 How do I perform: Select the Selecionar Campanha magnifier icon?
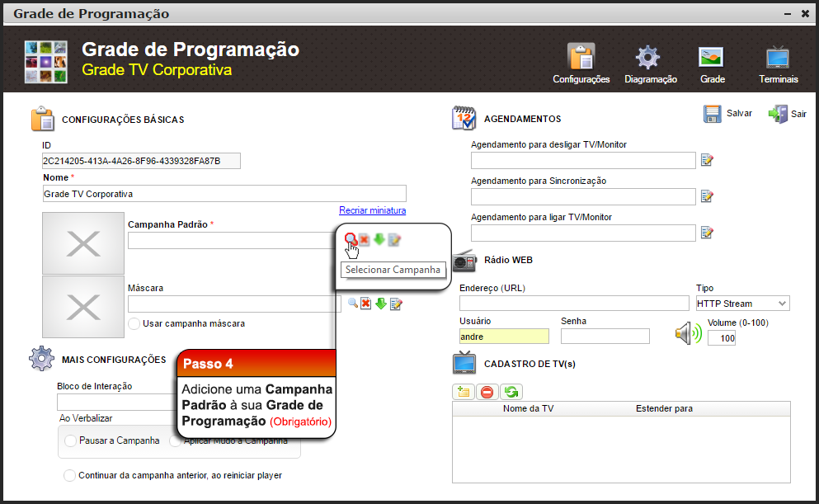pyautogui.click(x=351, y=240)
